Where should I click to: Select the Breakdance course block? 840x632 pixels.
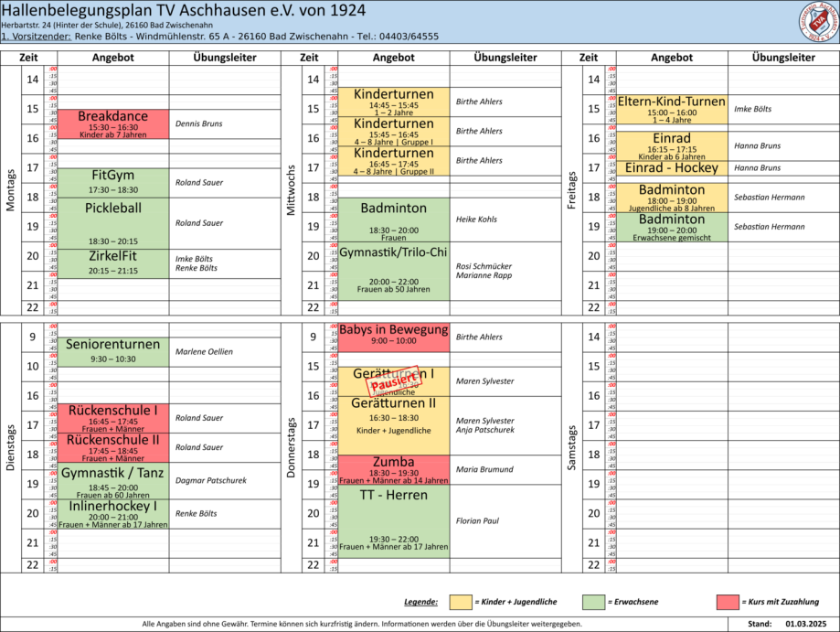[112, 123]
